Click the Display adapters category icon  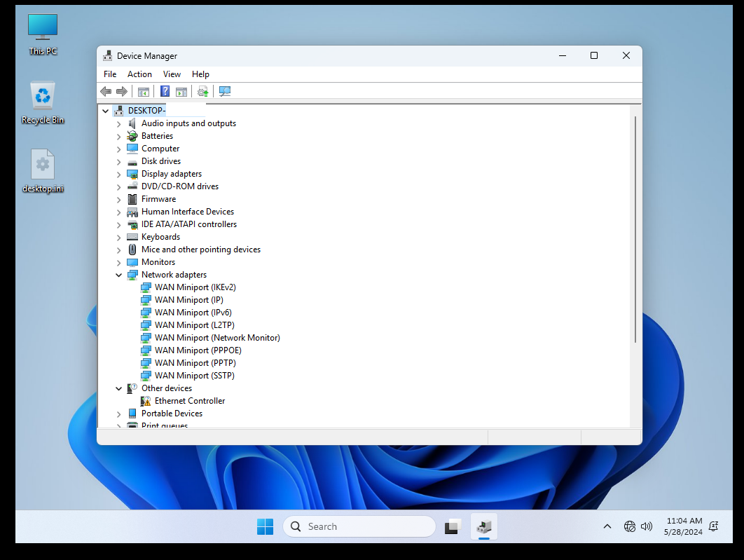[132, 175]
